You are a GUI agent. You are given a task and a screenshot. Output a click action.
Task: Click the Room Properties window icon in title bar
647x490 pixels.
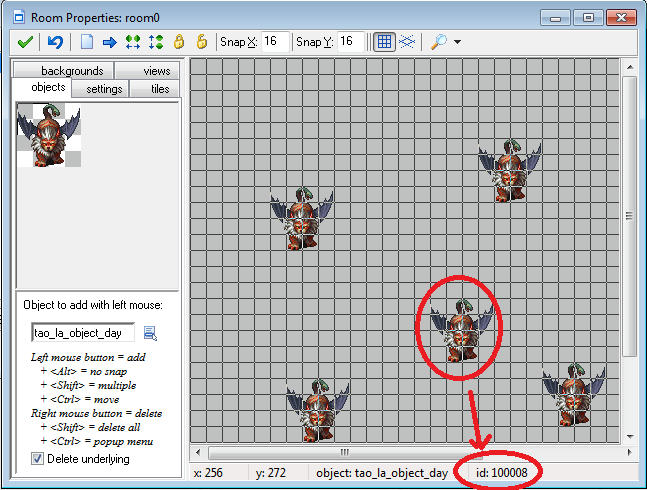(19, 17)
